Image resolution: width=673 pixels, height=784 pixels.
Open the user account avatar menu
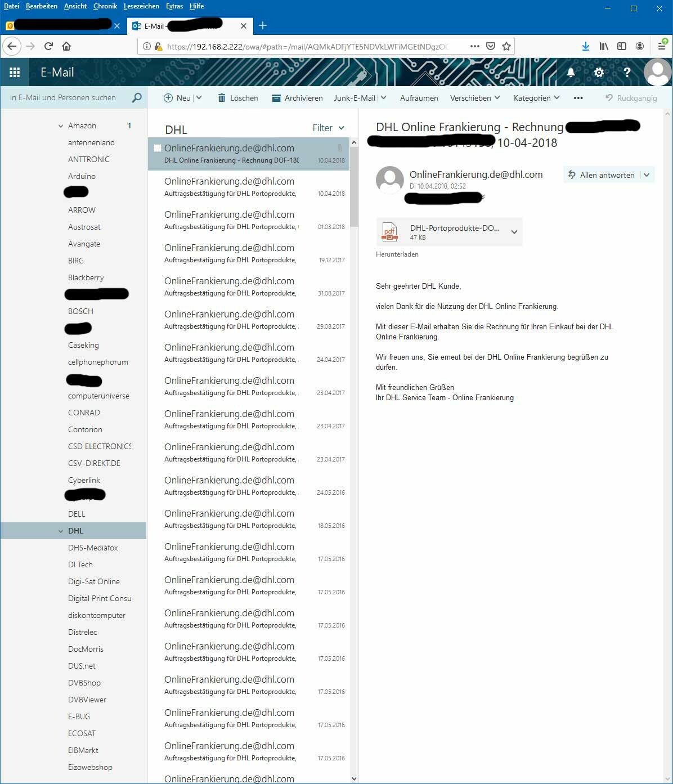pyautogui.click(x=657, y=72)
